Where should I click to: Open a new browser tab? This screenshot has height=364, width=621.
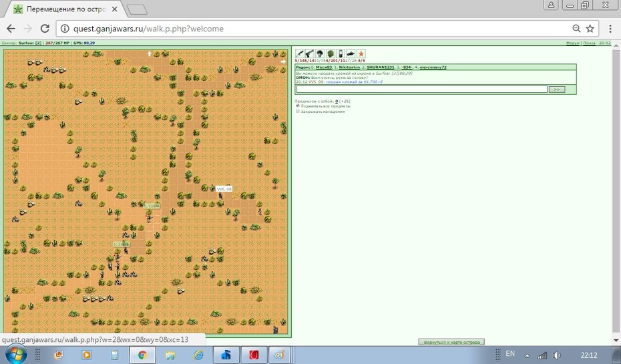coord(138,9)
